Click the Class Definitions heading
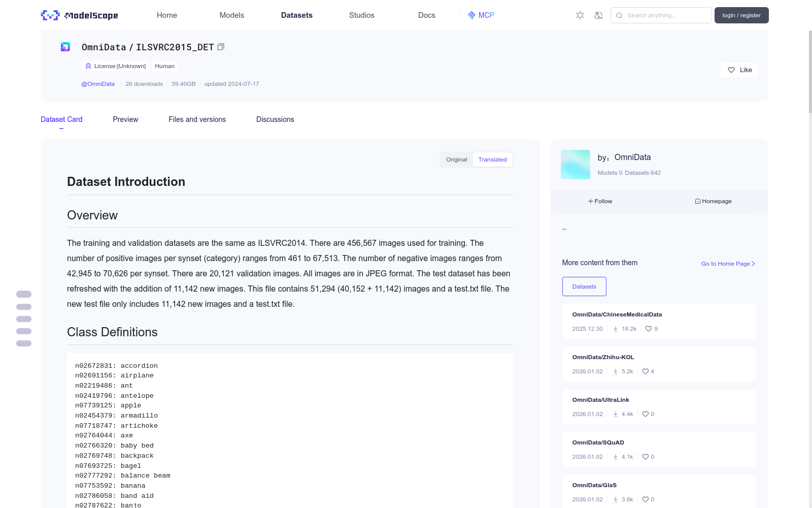This screenshot has height=508, width=812. pyautogui.click(x=112, y=332)
